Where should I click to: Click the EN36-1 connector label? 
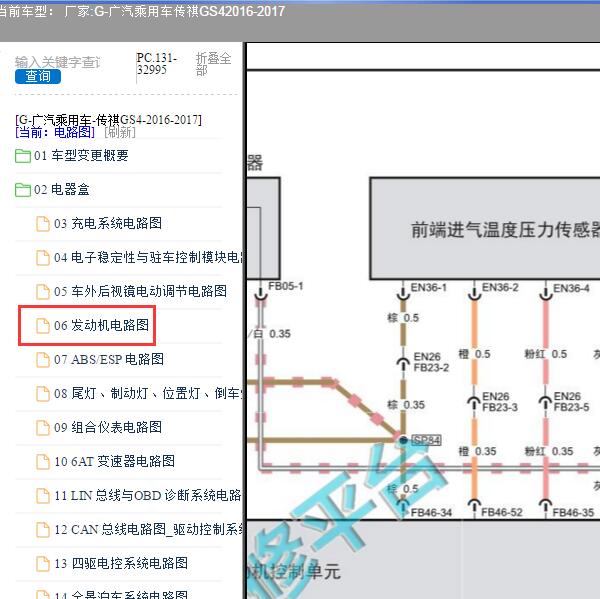pyautogui.click(x=429, y=287)
